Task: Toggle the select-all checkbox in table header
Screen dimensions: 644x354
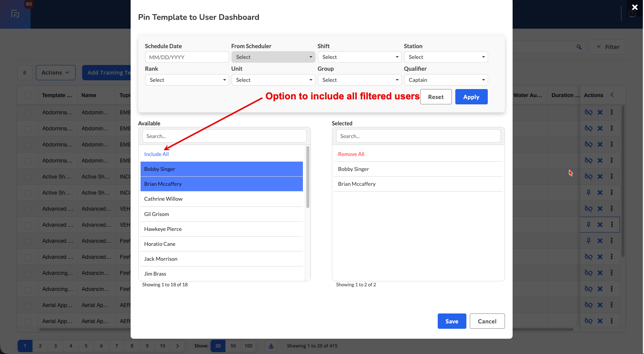Action: (28, 95)
